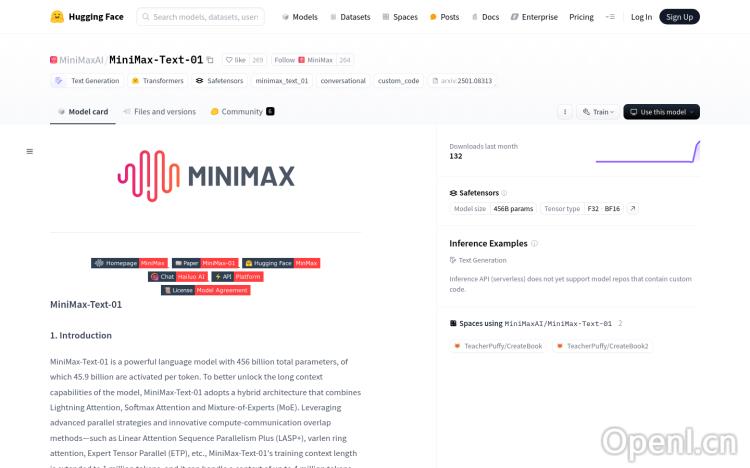
Task: Open the Chat Hailuo AI badge
Action: coord(178,277)
